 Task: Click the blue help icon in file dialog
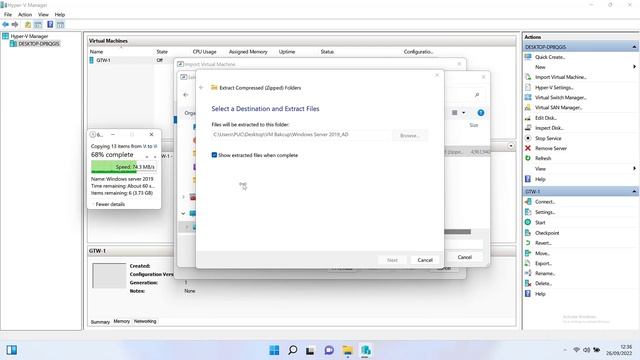tap(481, 113)
